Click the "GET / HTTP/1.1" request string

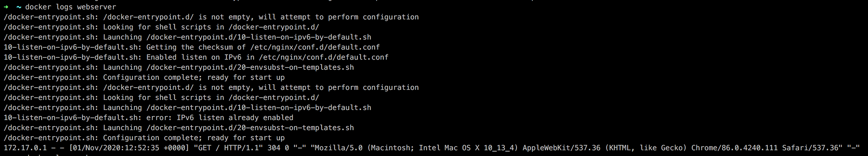[x=229, y=148]
